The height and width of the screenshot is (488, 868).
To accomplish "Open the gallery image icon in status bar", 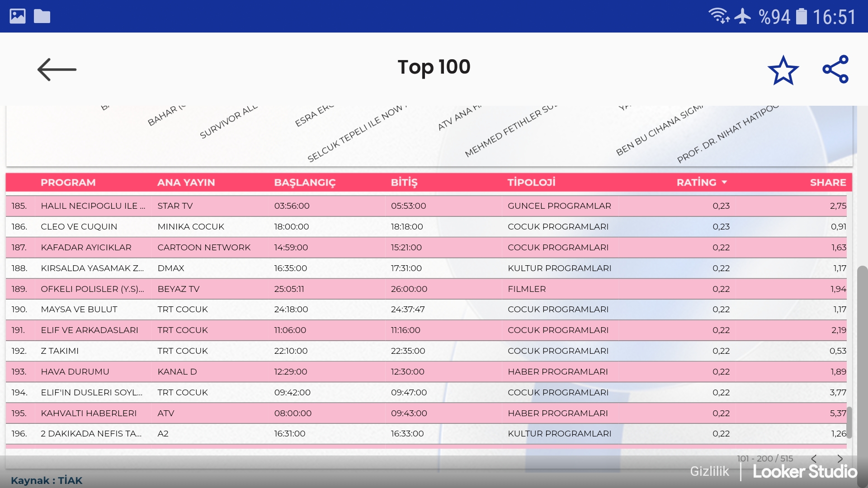I will [x=18, y=16].
